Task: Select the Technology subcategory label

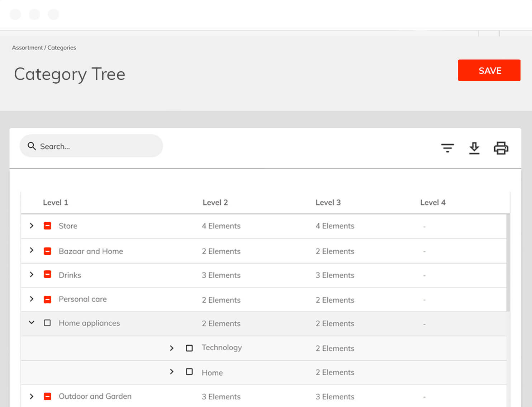Action: pyautogui.click(x=222, y=347)
